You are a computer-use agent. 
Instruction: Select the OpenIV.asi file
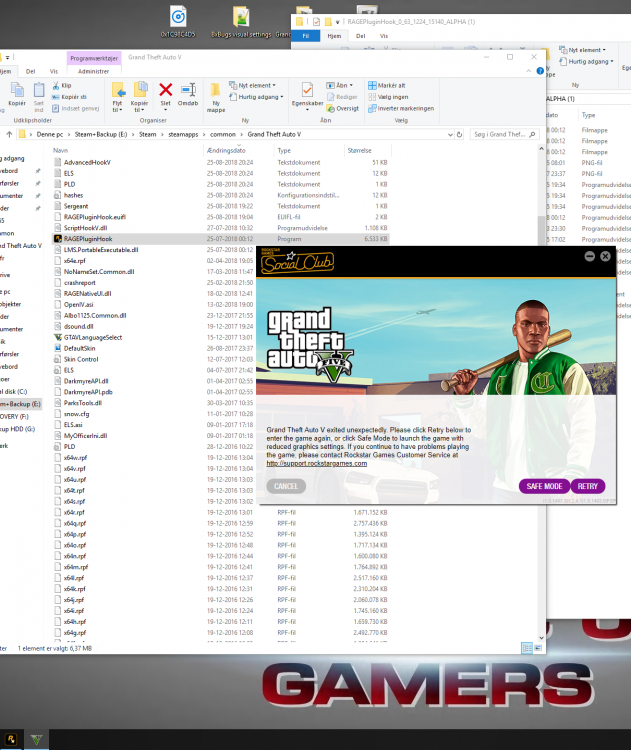pyautogui.click(x=78, y=304)
